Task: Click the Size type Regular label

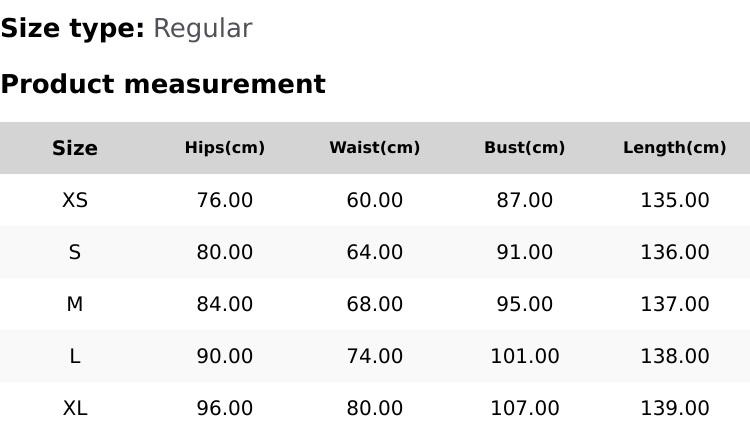Action: (126, 29)
